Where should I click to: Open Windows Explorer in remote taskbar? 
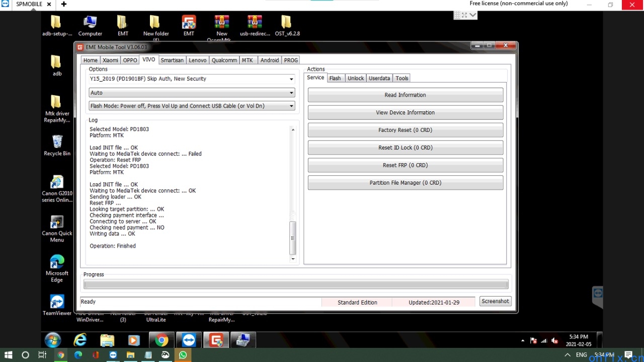(107, 340)
